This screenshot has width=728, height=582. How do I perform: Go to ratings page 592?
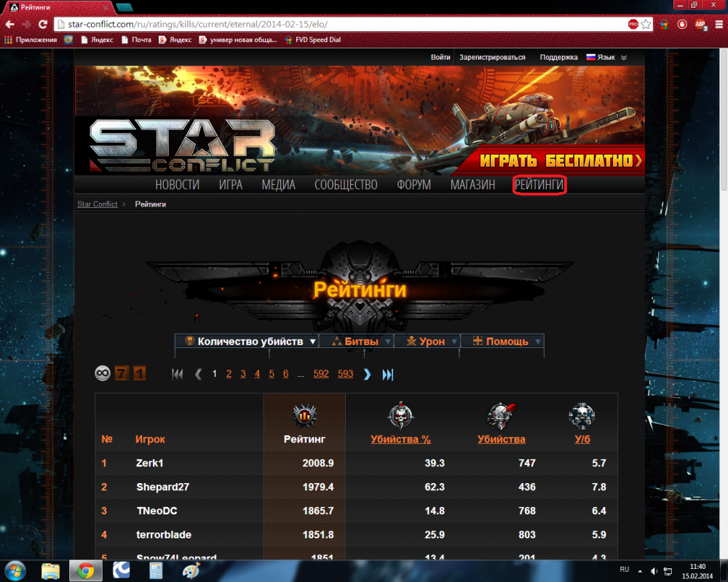(321, 374)
